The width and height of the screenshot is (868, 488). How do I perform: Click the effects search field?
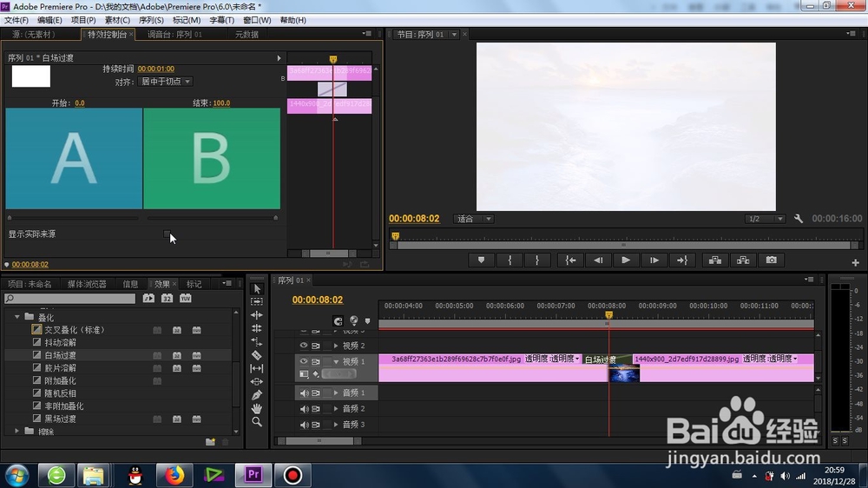69,299
